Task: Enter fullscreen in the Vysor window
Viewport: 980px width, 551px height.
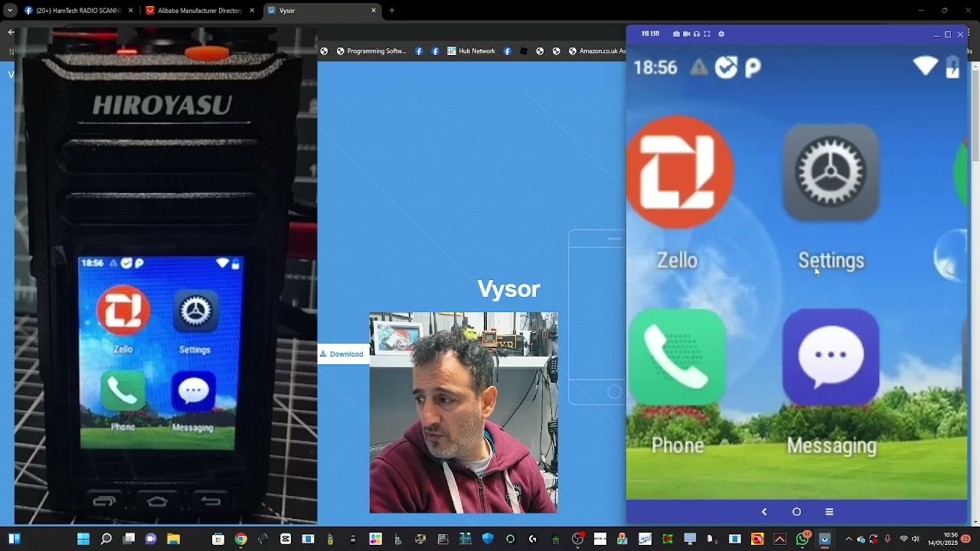Action: (707, 34)
